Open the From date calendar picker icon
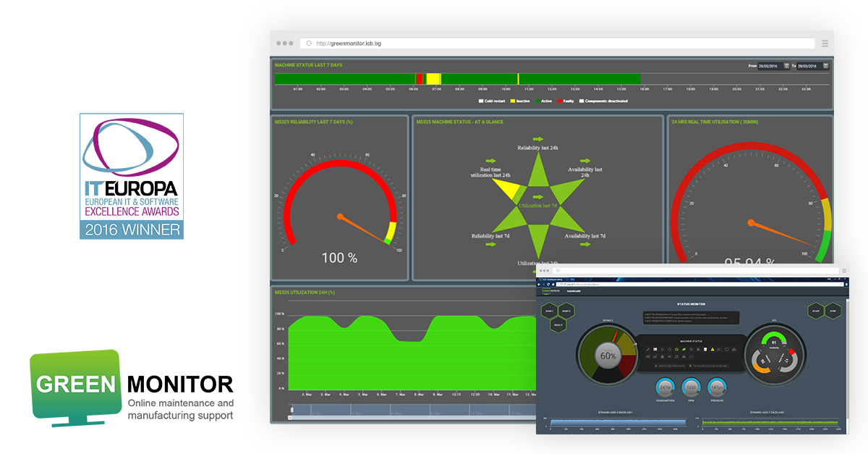The width and height of the screenshot is (868, 454). pyautogui.click(x=786, y=66)
